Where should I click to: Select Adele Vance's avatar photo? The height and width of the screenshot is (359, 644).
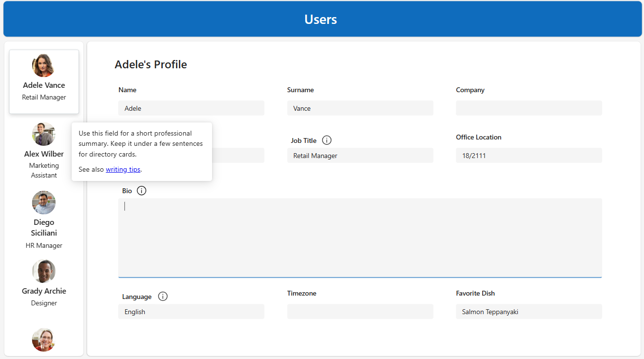pyautogui.click(x=44, y=65)
